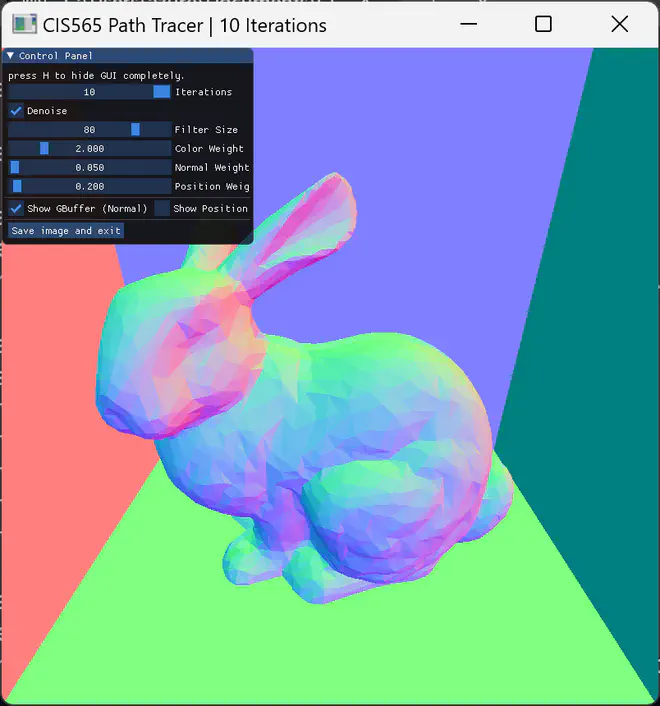Click the Iterations slider handle
This screenshot has width=660, height=706.
161,92
